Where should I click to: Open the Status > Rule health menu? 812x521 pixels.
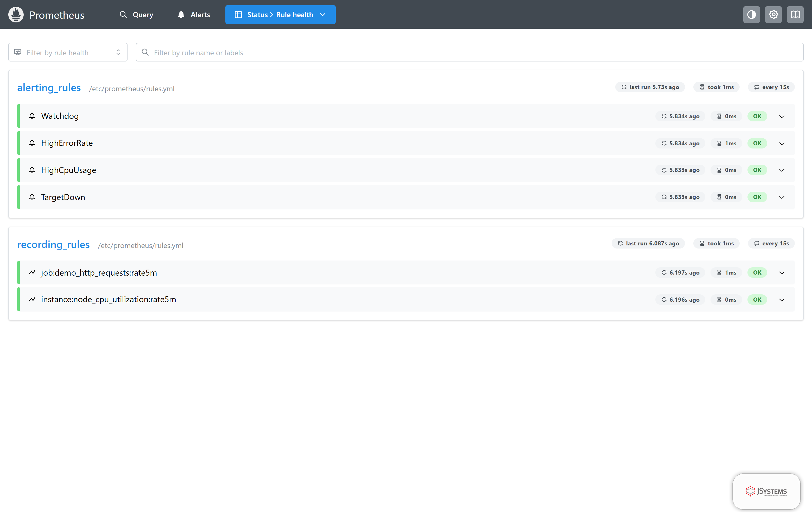(x=281, y=15)
